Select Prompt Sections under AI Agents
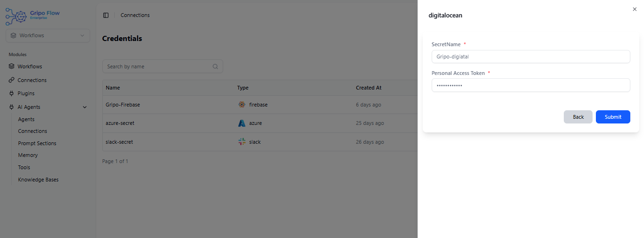Image resolution: width=644 pixels, height=238 pixels. pyautogui.click(x=37, y=143)
